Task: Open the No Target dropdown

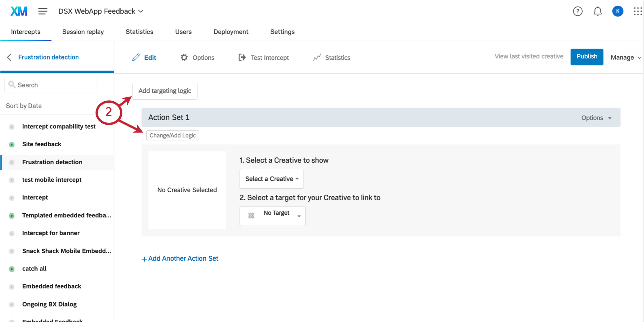Action: click(x=272, y=216)
